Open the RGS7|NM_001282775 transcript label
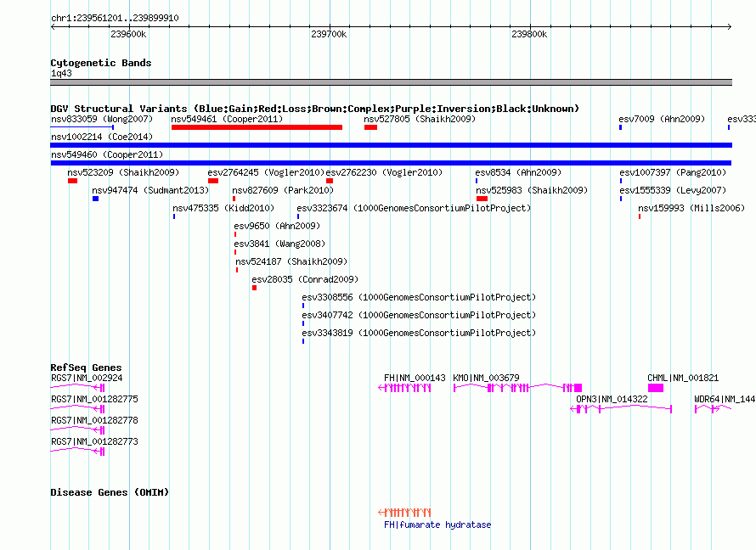The width and height of the screenshot is (756, 550). 94,399
